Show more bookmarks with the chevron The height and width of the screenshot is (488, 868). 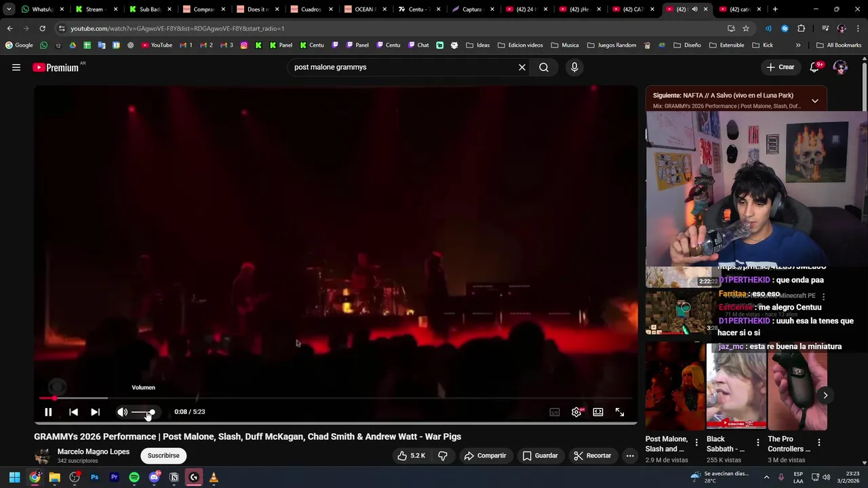click(x=798, y=45)
